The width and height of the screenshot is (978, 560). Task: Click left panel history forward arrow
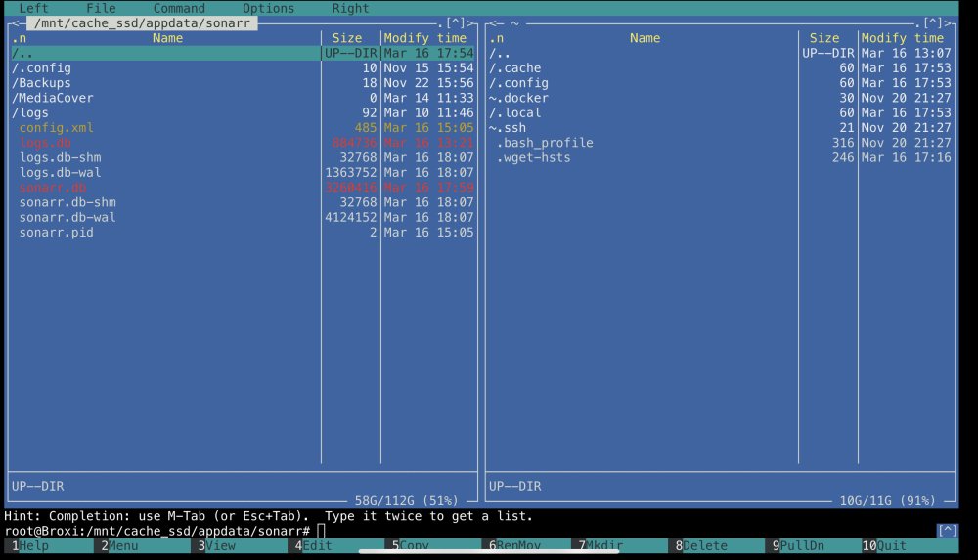point(471,23)
